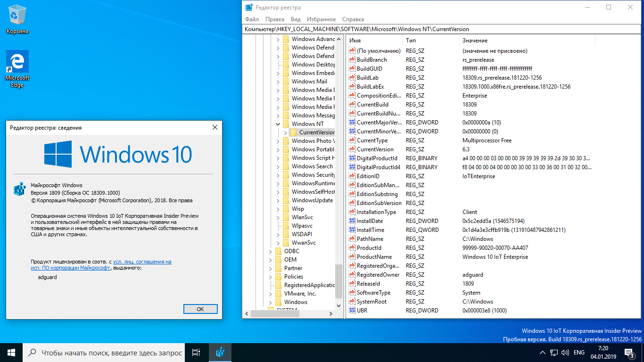Click the Имя column header
The height and width of the screenshot is (362, 644).
pyautogui.click(x=375, y=41)
